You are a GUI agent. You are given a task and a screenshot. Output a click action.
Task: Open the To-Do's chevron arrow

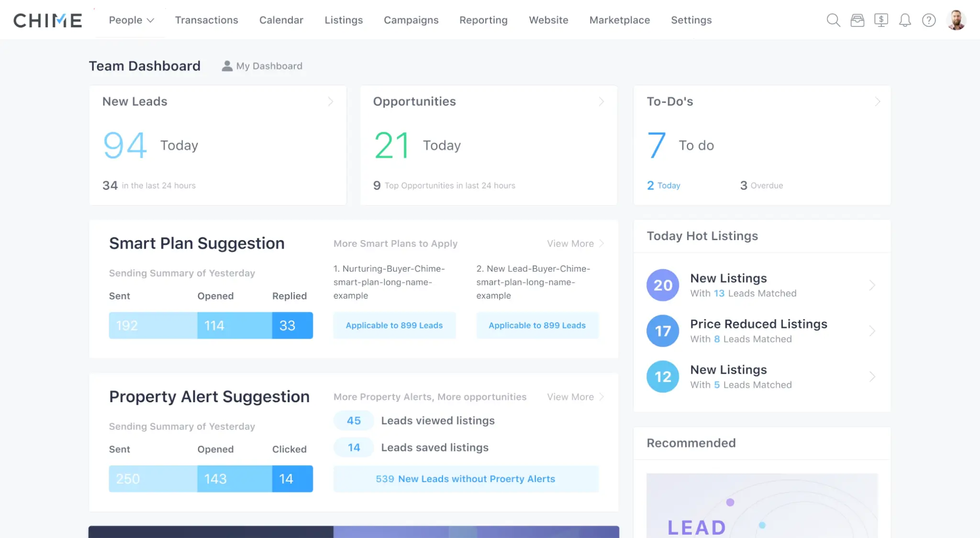click(877, 101)
